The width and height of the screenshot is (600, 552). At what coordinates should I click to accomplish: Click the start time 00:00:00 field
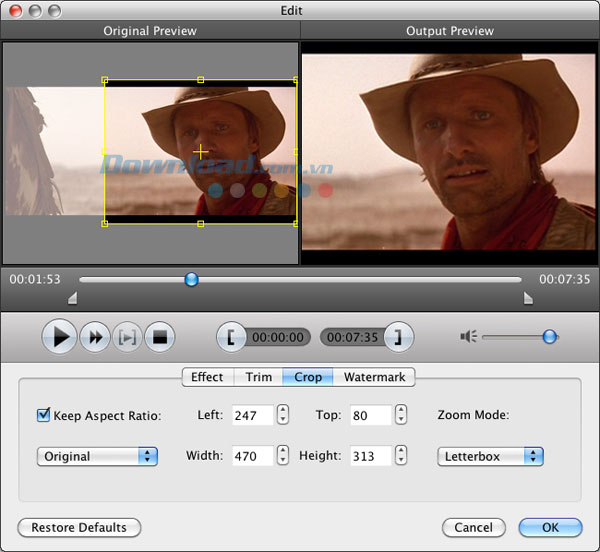click(278, 337)
